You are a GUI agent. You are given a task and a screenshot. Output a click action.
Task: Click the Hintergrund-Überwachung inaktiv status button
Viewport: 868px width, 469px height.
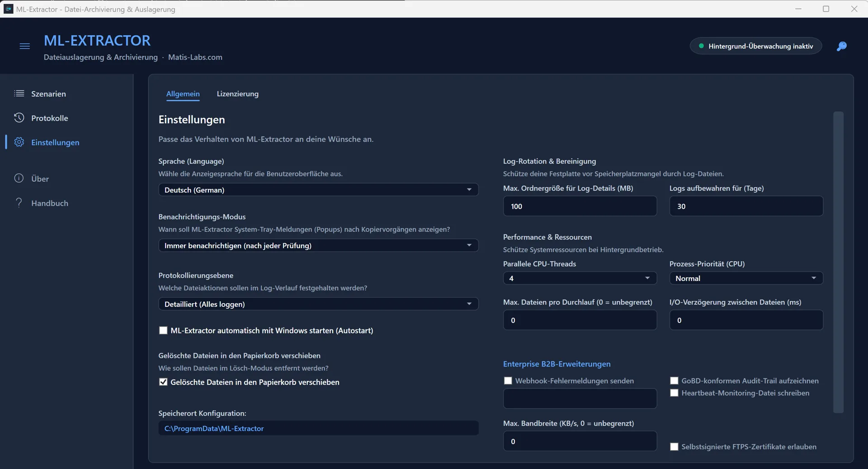pyautogui.click(x=755, y=46)
